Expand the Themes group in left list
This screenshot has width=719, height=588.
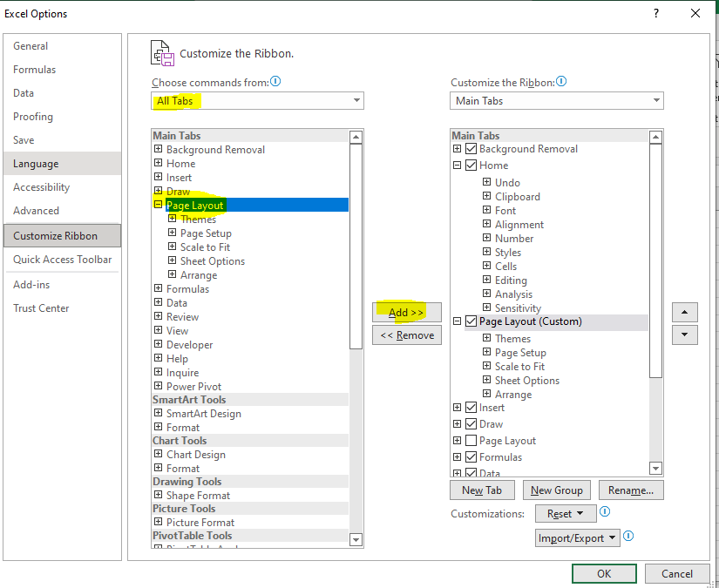[x=172, y=219]
